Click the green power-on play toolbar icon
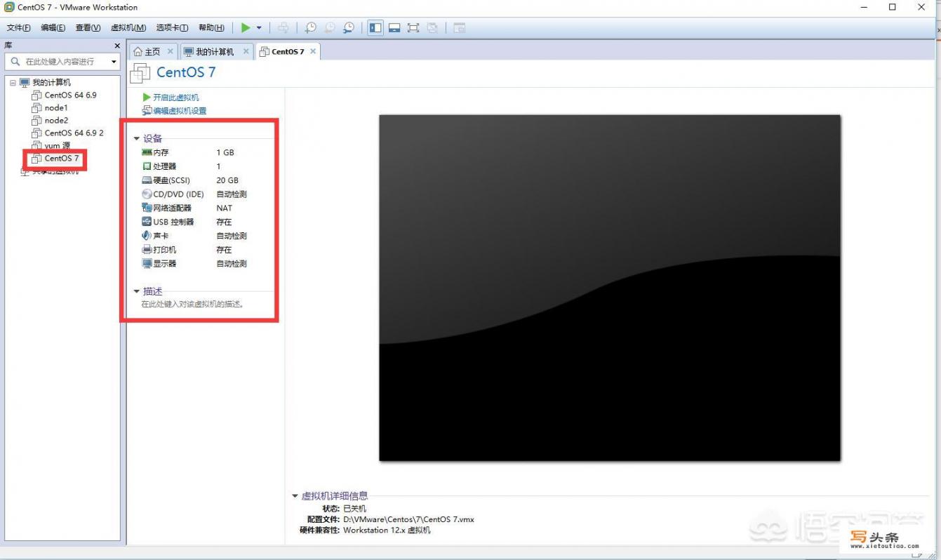941x560 pixels. click(246, 27)
